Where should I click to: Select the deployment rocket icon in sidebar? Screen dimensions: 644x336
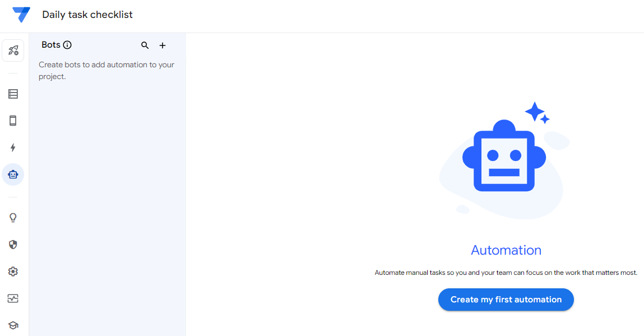pos(13,50)
